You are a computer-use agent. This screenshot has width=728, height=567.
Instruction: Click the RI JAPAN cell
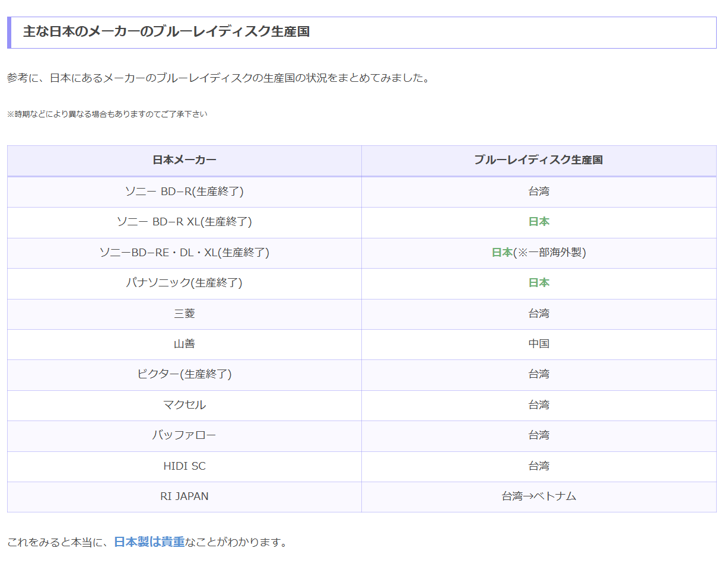pyautogui.click(x=185, y=496)
